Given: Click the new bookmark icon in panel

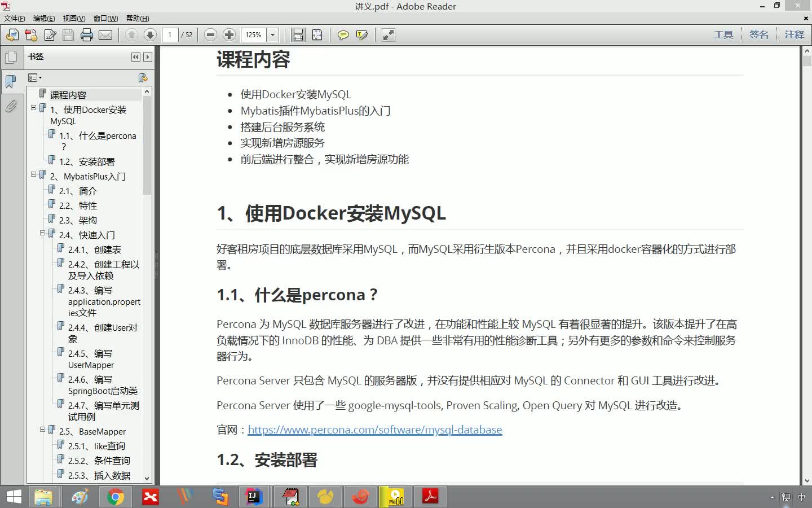Looking at the screenshot, I should coord(143,77).
